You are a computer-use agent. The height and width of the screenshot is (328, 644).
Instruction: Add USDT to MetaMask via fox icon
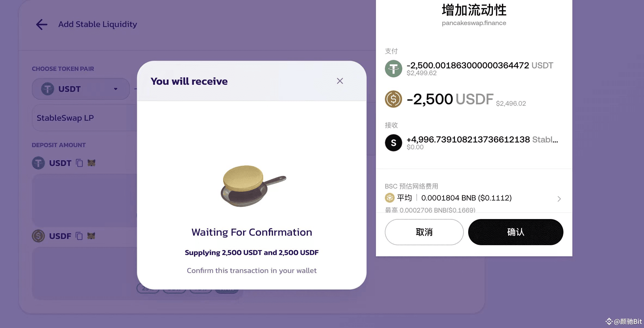tap(91, 163)
